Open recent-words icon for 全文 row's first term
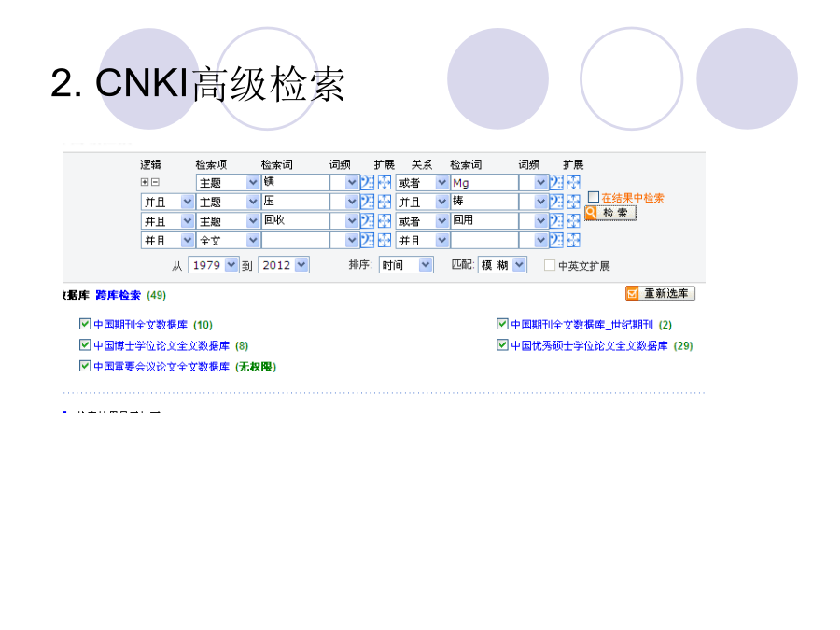This screenshot has height=630, width=840. click(367, 241)
